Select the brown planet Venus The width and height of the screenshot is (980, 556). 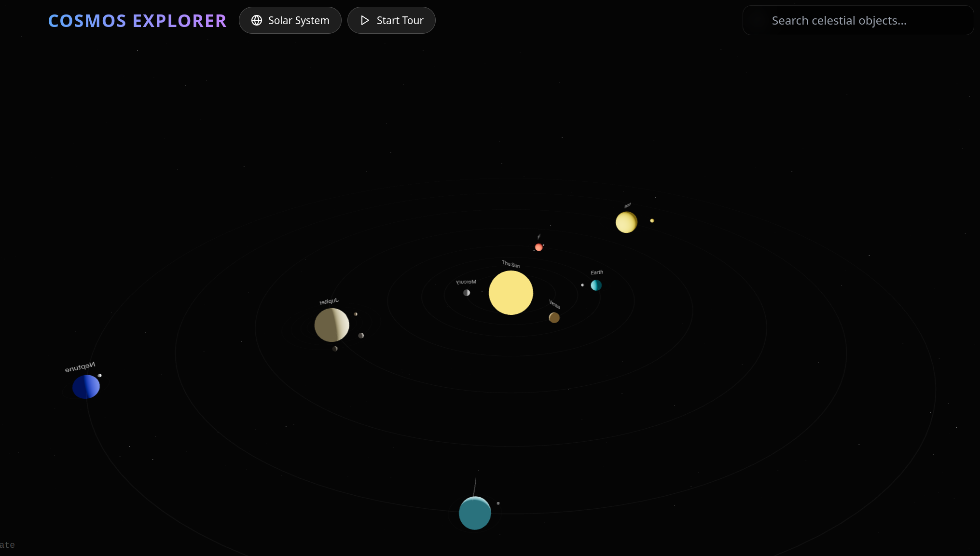554,318
